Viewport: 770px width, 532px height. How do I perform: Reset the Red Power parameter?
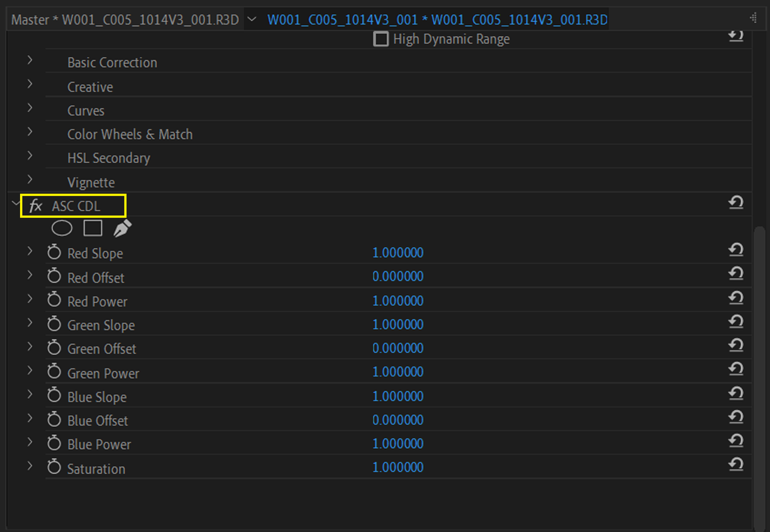735,298
